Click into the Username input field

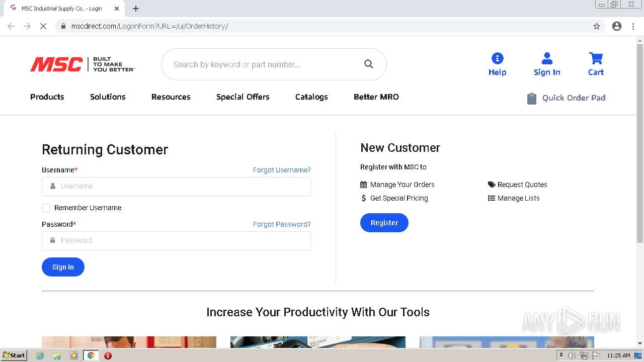click(x=176, y=186)
